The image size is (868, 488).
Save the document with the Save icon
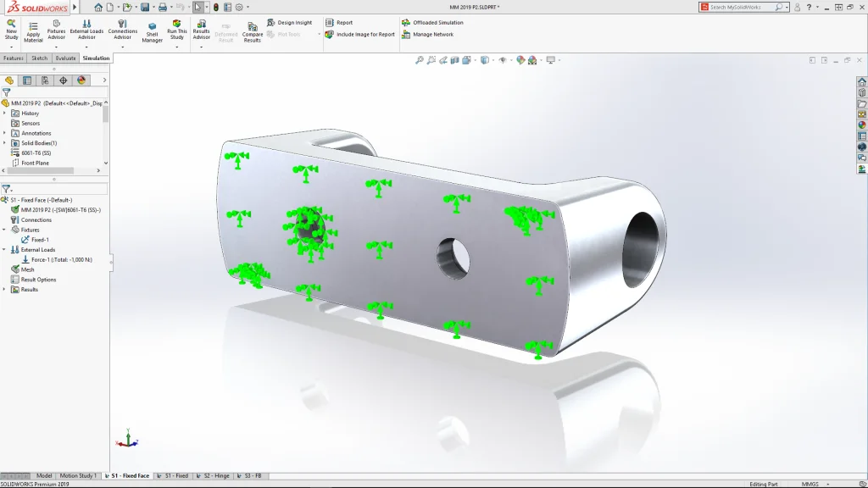[144, 7]
